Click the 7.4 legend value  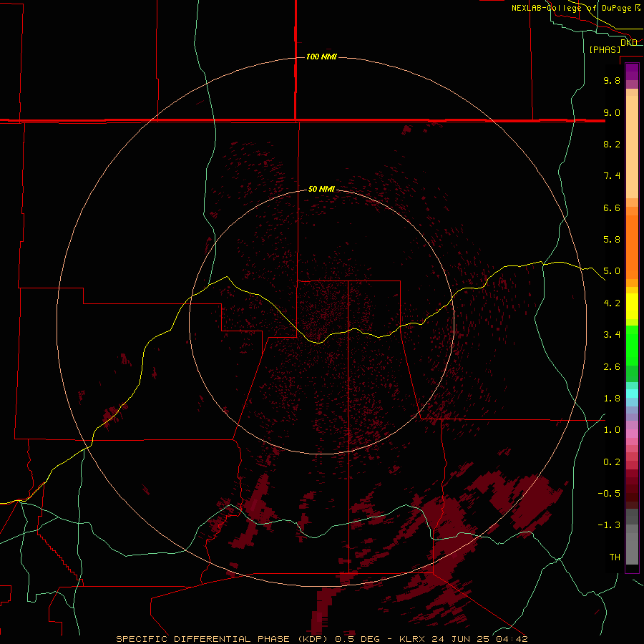click(612, 176)
